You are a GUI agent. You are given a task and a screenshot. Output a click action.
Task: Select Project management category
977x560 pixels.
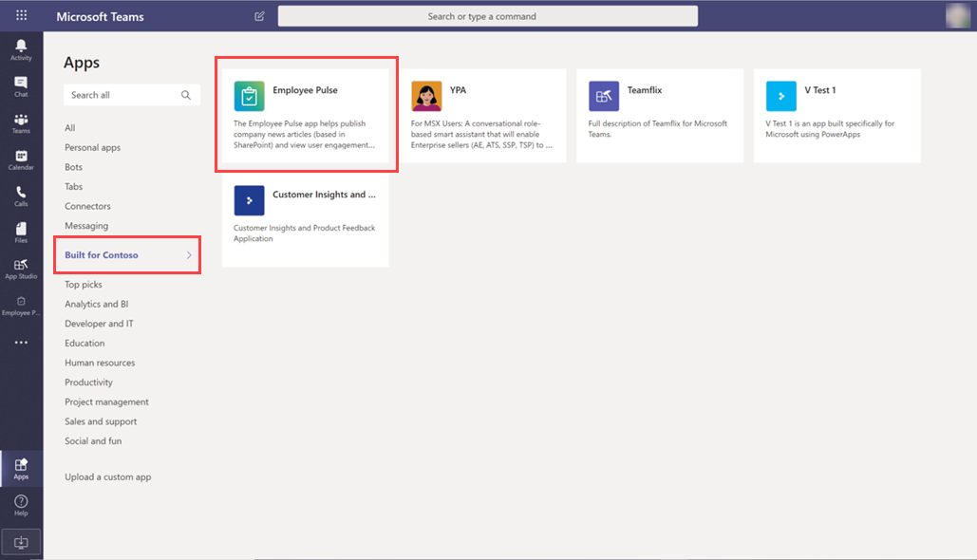[x=106, y=401]
